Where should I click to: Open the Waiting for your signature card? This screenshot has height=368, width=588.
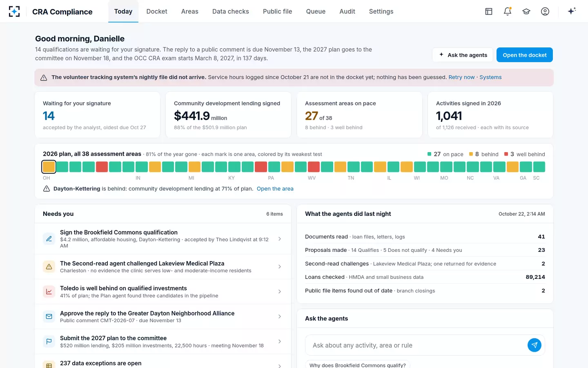98,115
